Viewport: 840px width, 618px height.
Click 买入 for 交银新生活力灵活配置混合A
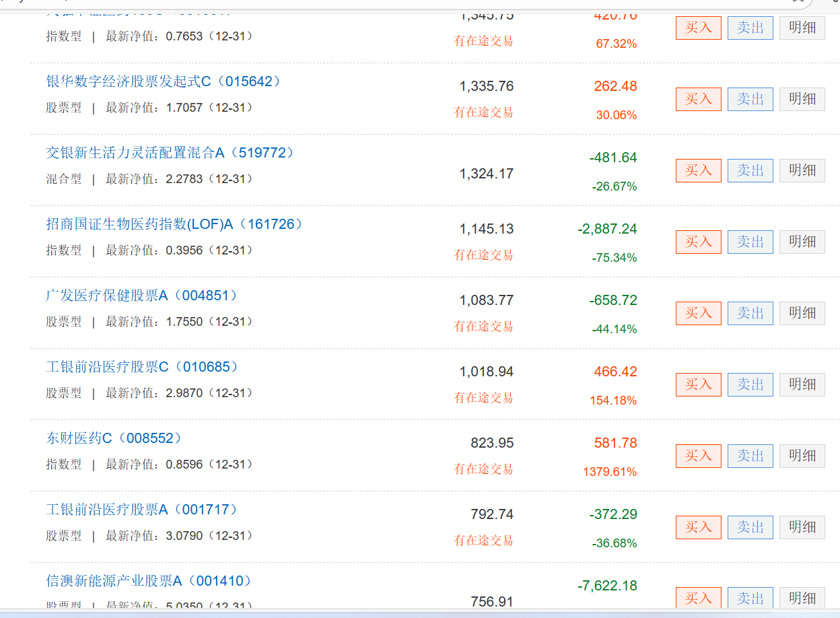(x=699, y=170)
